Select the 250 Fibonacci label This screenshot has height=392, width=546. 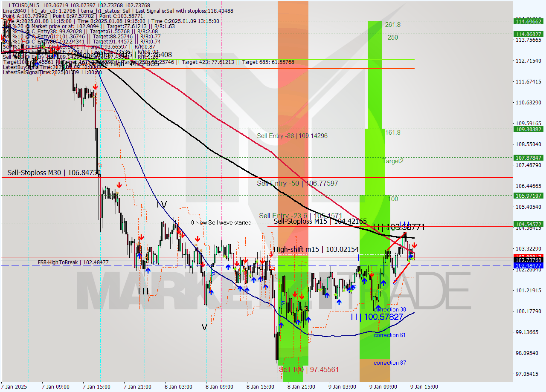click(393, 37)
